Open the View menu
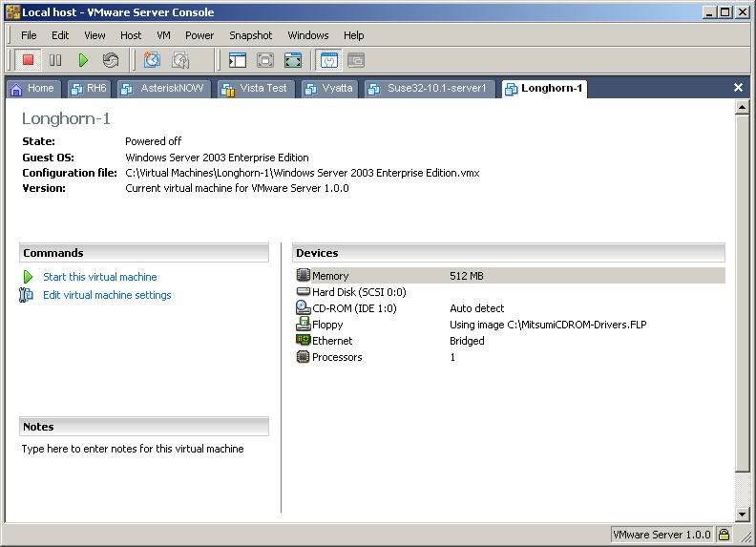The height and width of the screenshot is (547, 756). click(x=94, y=35)
